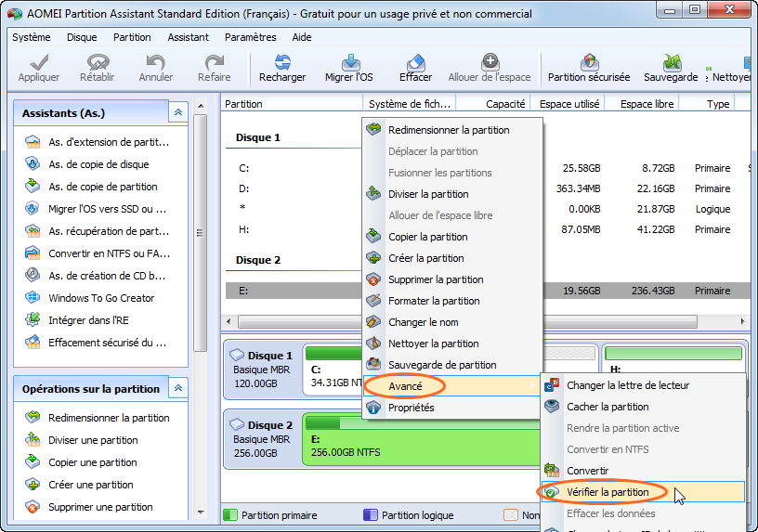
Task: Open the Assistant menu
Action: (x=188, y=37)
